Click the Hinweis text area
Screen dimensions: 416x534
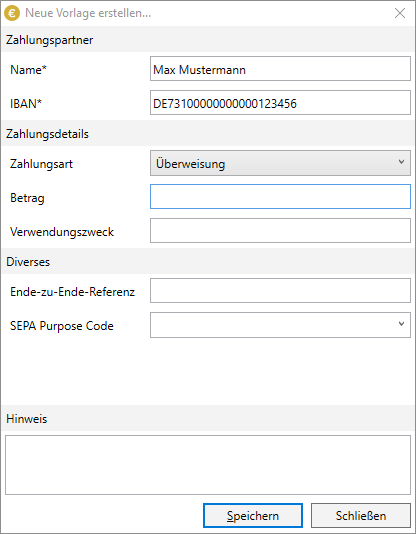click(208, 465)
